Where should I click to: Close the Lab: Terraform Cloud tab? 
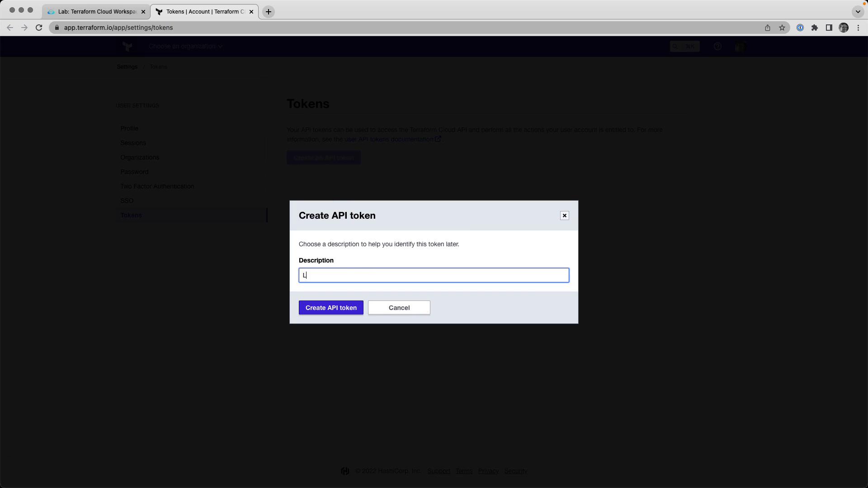pyautogui.click(x=143, y=12)
